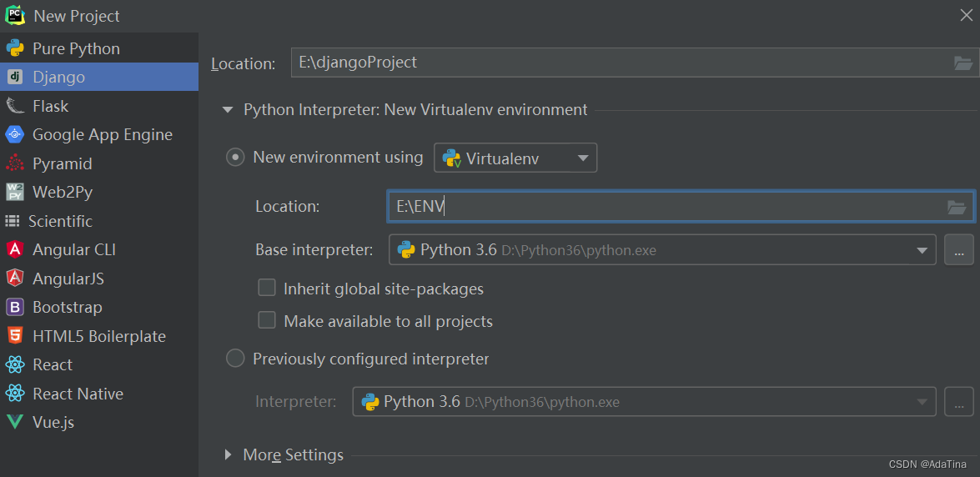Viewport: 980px width, 477px height.
Task: Select the Pure Python project type icon
Action: tap(15, 48)
